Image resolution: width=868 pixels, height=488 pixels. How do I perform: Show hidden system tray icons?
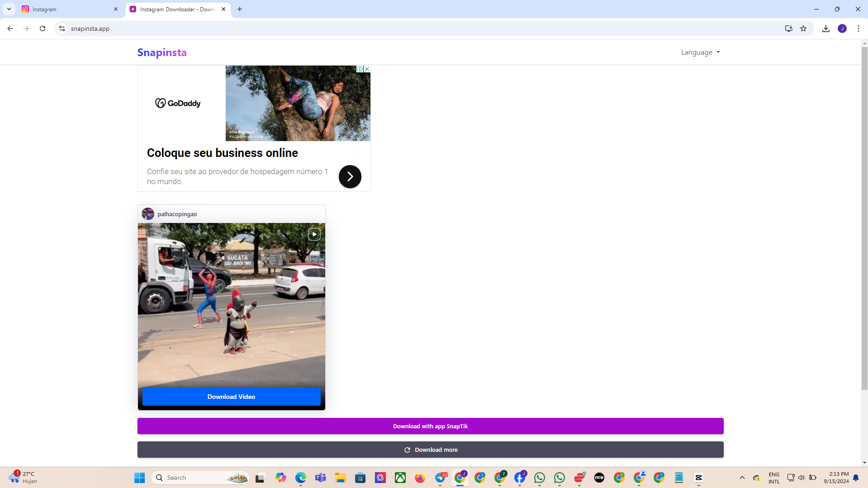pos(742,478)
